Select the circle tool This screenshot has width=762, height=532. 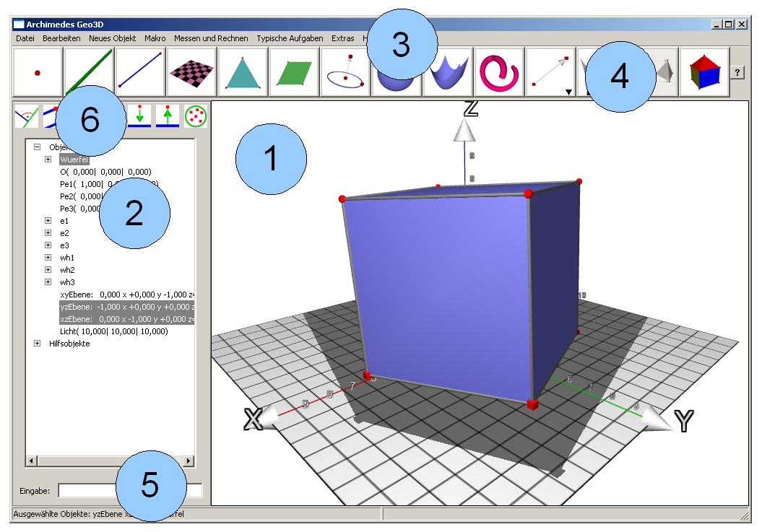click(345, 71)
